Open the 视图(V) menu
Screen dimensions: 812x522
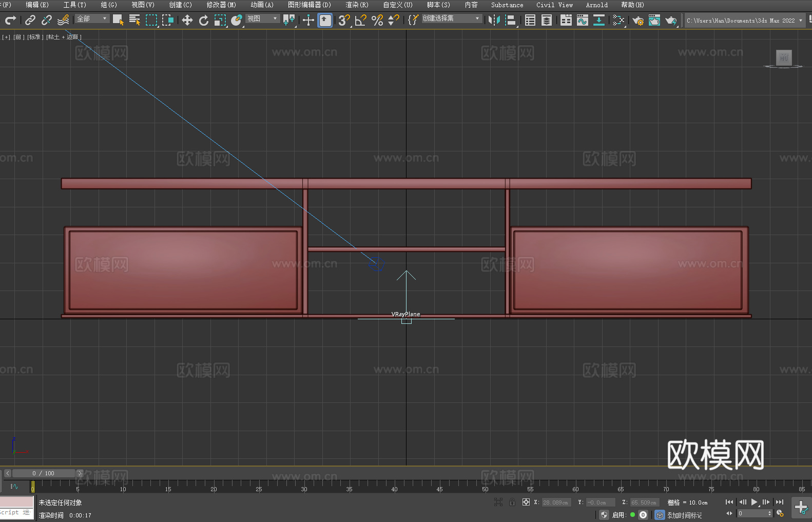coord(143,5)
